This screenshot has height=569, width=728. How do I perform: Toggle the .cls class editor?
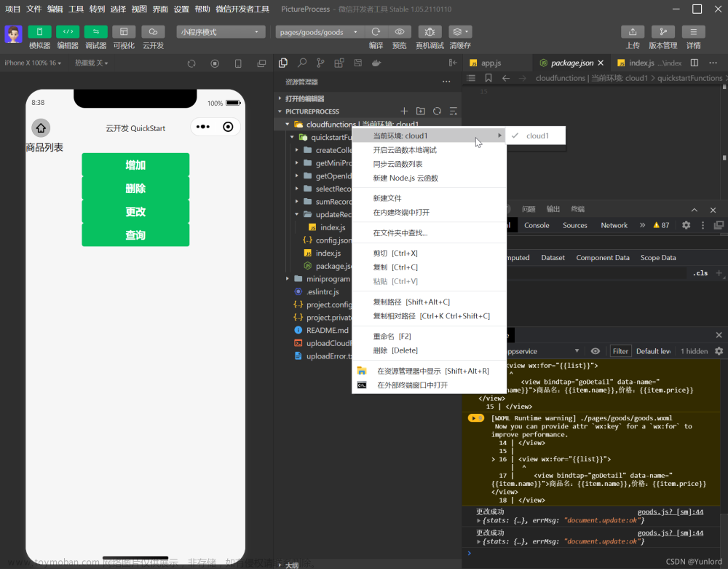coord(700,273)
